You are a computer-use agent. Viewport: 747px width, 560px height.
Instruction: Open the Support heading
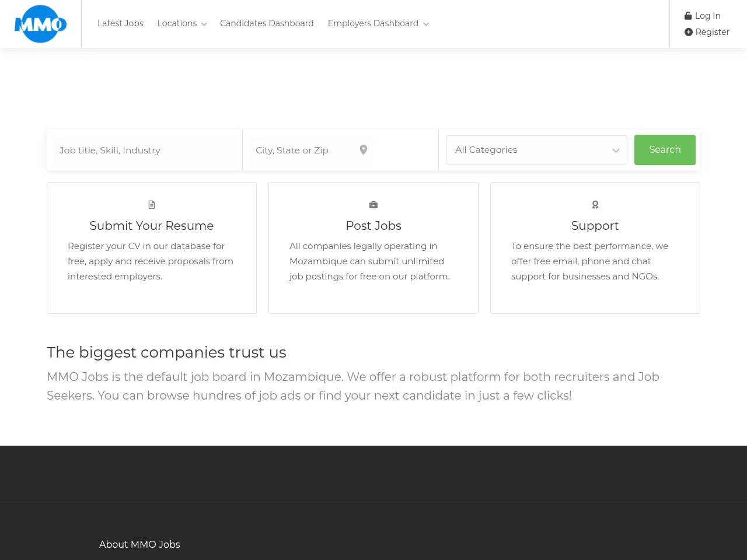[595, 226]
